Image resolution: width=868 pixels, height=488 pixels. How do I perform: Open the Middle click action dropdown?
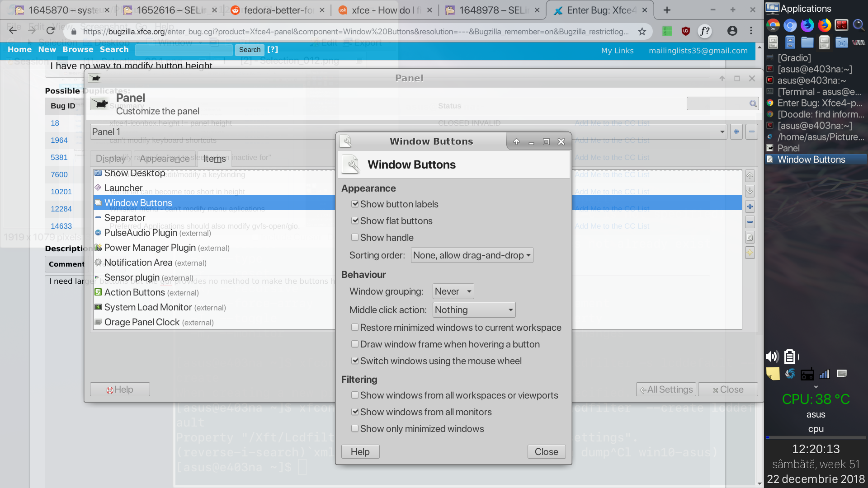474,310
